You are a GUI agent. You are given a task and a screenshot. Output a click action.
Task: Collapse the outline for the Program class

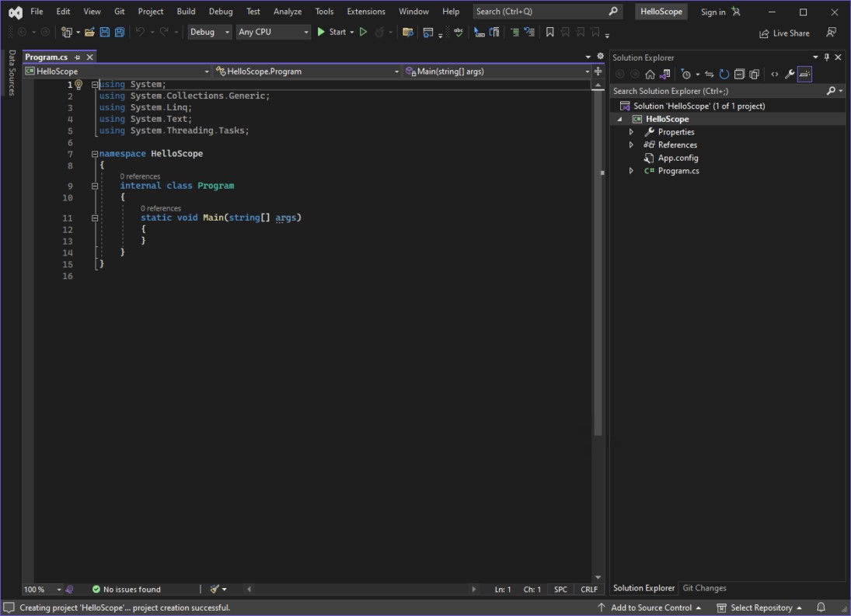coord(95,186)
